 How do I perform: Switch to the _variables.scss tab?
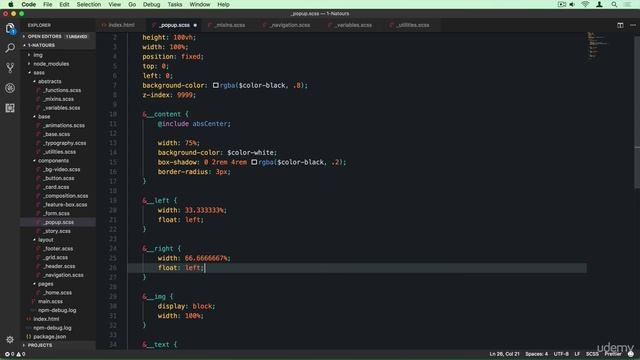[353, 25]
